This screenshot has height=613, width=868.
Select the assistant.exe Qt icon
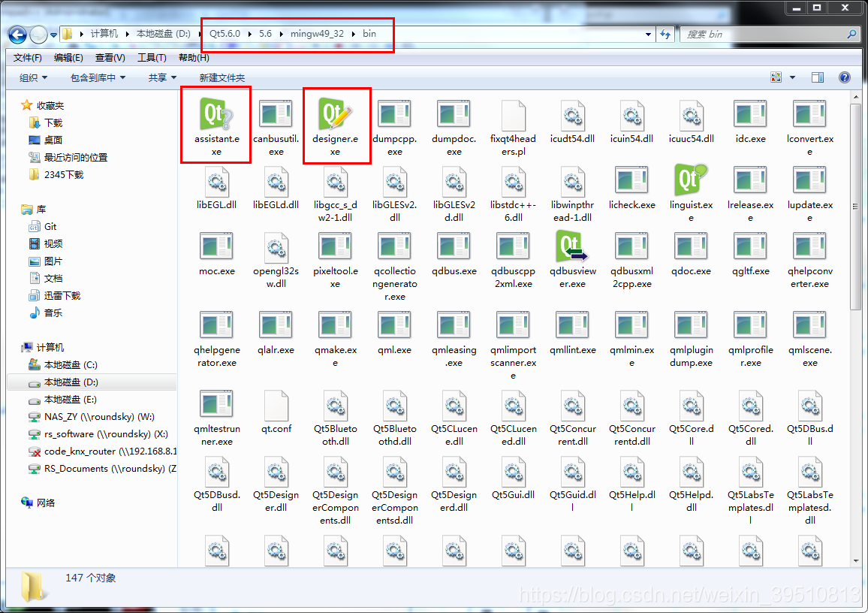[216, 115]
